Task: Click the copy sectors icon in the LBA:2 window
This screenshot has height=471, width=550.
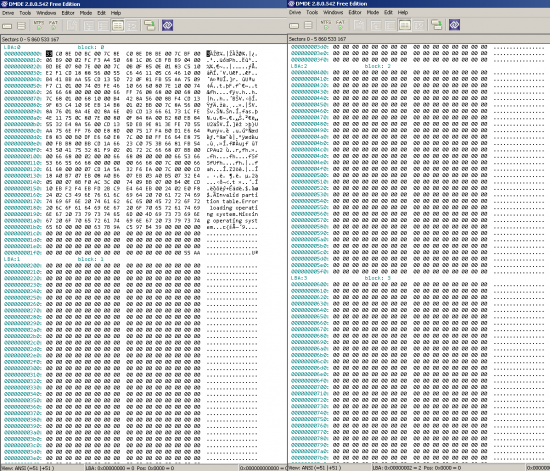Action: pos(437,25)
